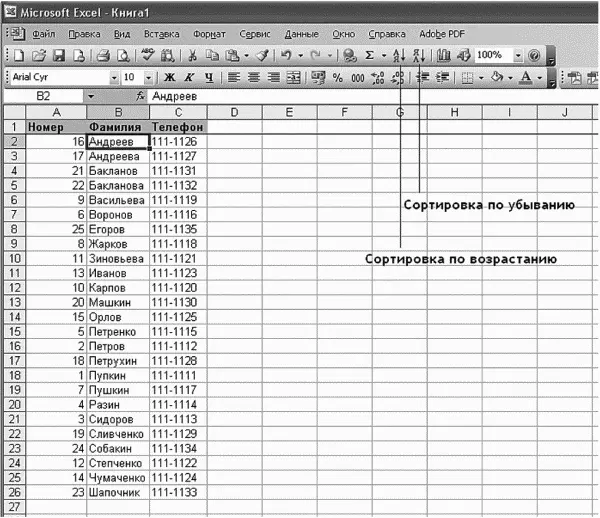Screen dimensions: 600x518
Task: Open the Name Box dropdown arrow
Action: point(91,96)
